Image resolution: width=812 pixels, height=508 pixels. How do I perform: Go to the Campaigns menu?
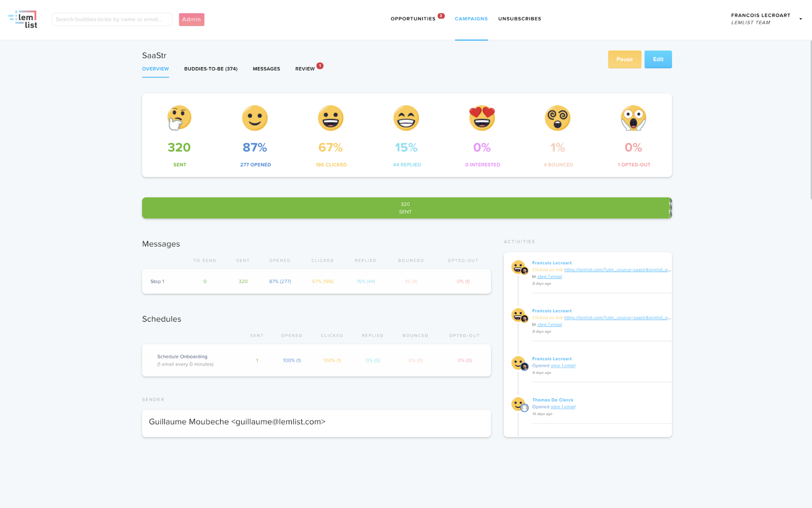[x=471, y=19]
